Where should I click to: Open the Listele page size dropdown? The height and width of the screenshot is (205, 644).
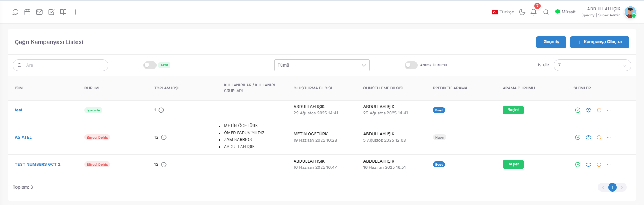(592, 65)
